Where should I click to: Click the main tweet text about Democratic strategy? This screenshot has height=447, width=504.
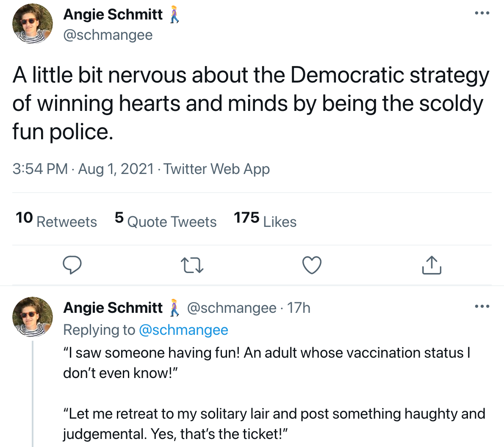(250, 103)
